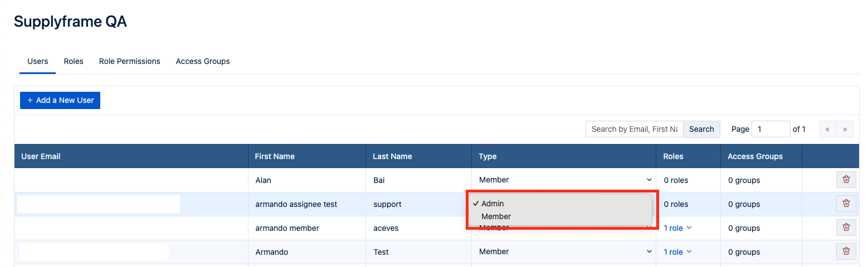Go to next page arrow

tap(845, 129)
